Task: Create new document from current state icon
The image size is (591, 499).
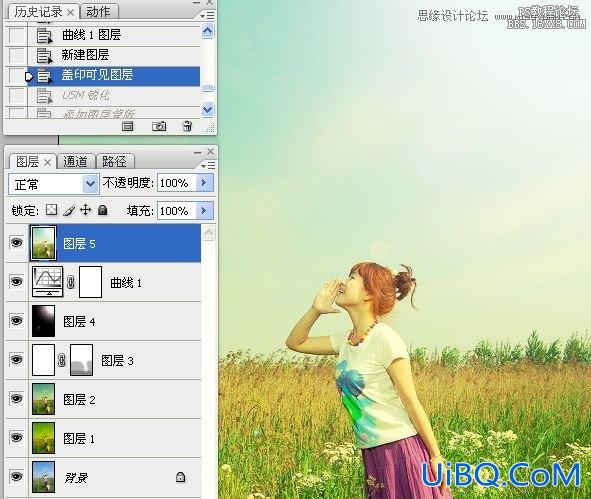Action: click(x=127, y=126)
